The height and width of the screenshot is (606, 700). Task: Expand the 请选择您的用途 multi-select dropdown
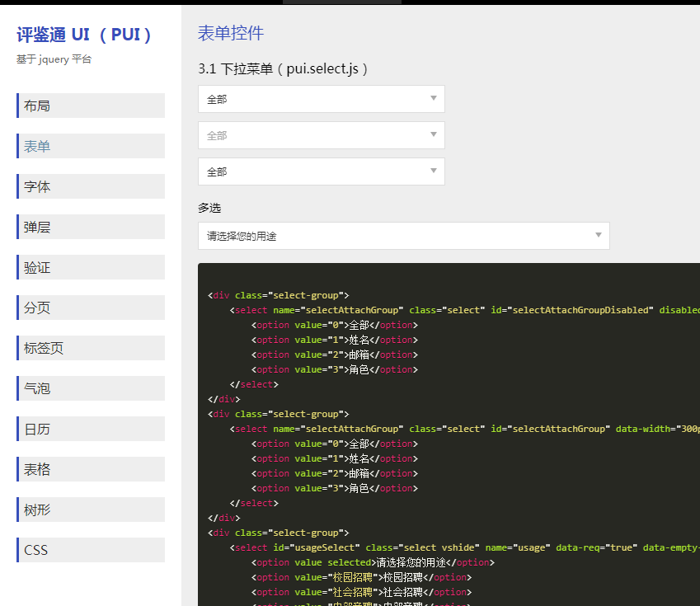tap(403, 236)
